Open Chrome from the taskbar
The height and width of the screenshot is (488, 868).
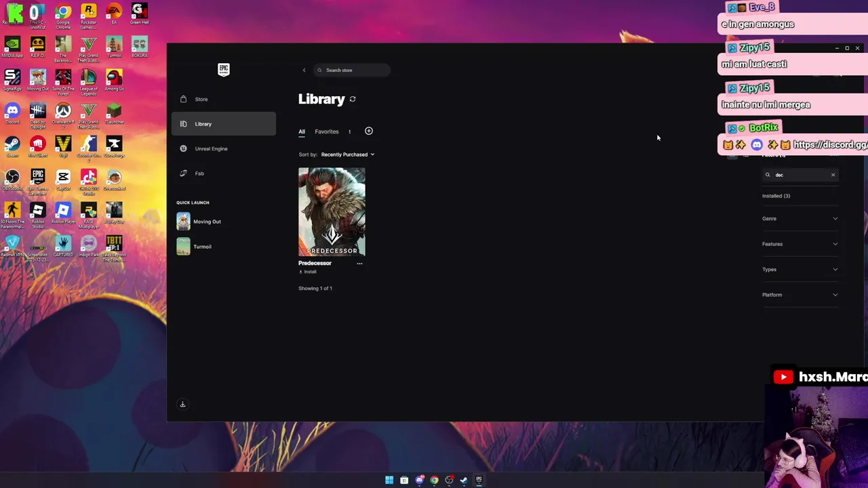tap(434, 480)
